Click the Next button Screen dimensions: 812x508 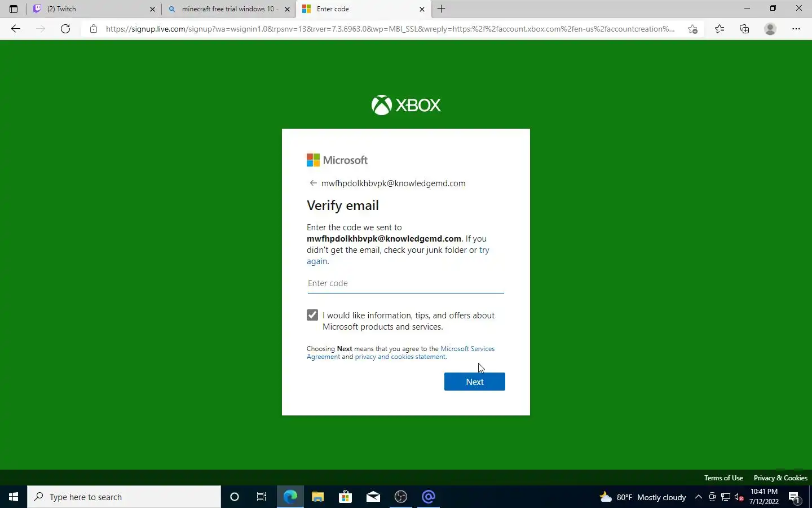475,382
